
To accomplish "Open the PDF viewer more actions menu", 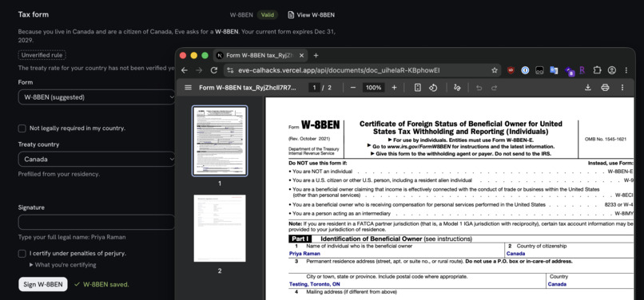I will pyautogui.click(x=622, y=88).
